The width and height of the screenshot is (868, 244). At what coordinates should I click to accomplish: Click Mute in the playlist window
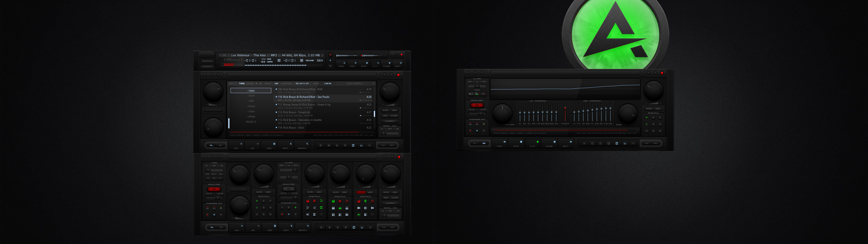[385, 110]
